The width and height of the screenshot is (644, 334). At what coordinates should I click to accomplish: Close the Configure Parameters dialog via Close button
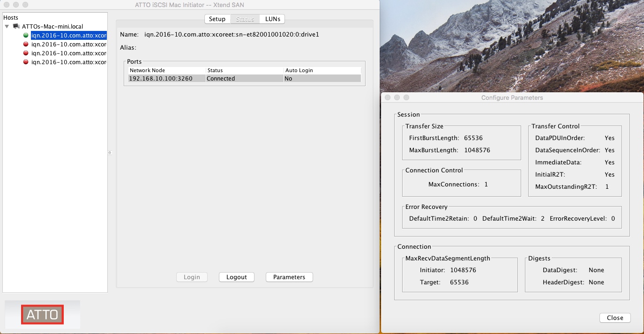click(x=614, y=318)
